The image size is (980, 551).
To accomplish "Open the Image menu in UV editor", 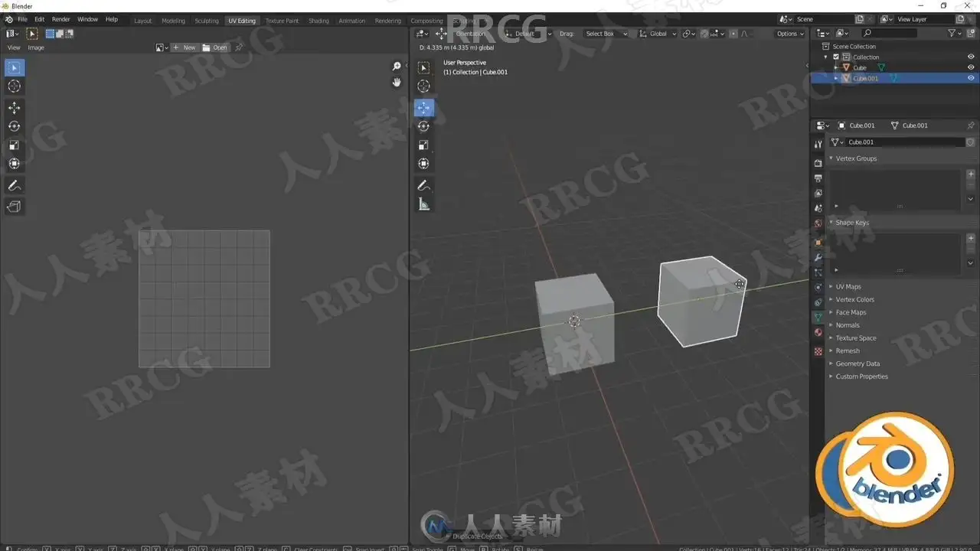I will 36,47.
